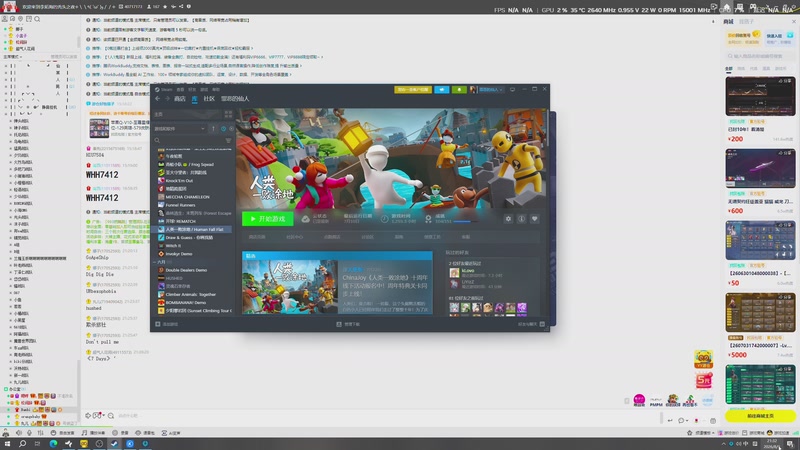
Task: Click the green Play button in Steam
Action: click(x=268, y=219)
